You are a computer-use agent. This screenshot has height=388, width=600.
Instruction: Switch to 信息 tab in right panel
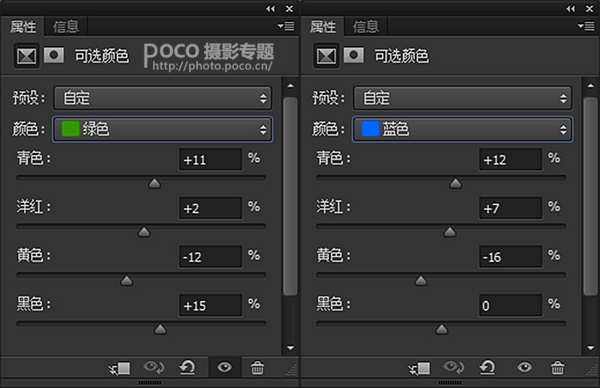(366, 27)
